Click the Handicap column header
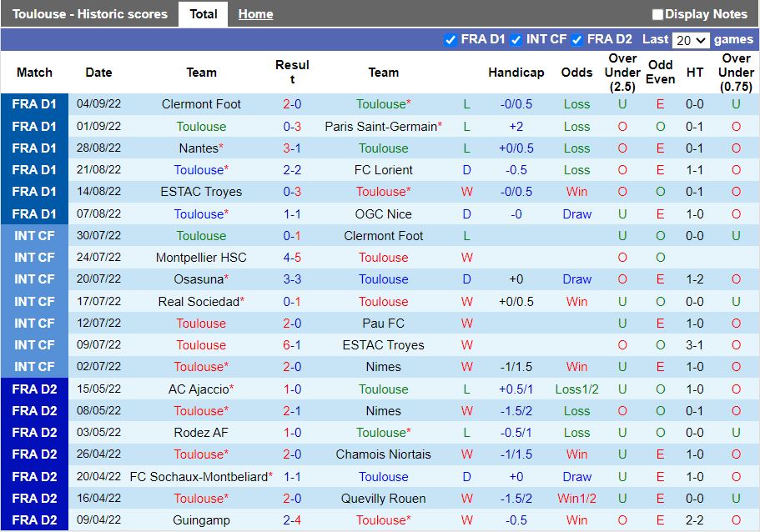Image resolution: width=760 pixels, height=532 pixels. [x=516, y=73]
